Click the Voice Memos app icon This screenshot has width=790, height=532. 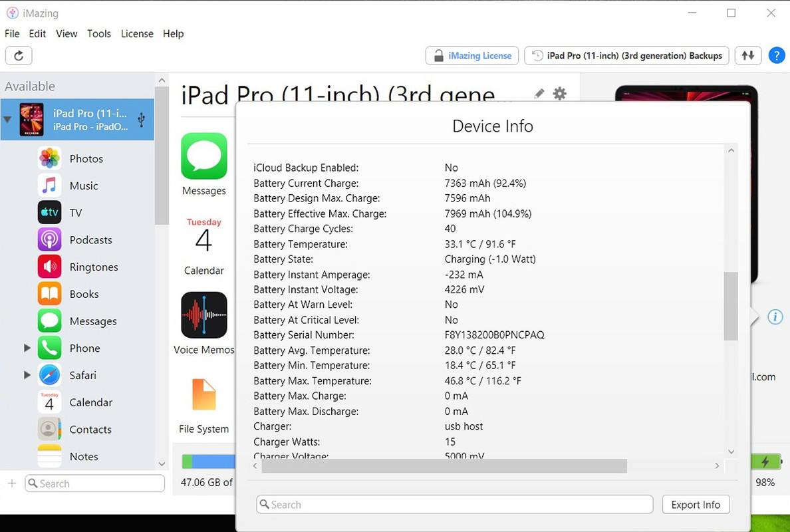coord(204,315)
